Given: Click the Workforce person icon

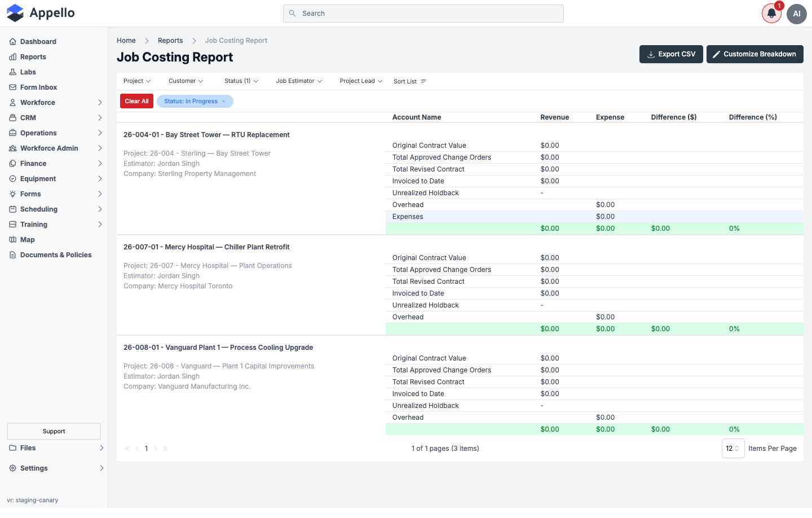Looking at the screenshot, I should coord(12,103).
